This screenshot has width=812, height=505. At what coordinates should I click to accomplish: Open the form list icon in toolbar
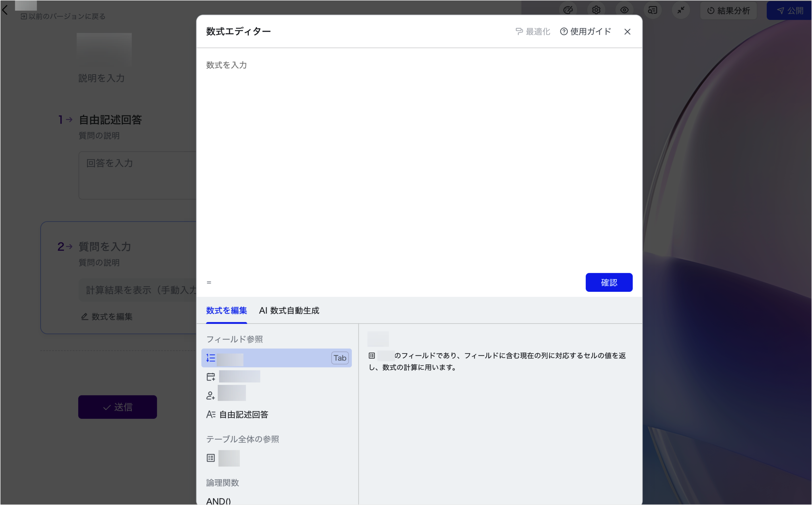[652, 10]
